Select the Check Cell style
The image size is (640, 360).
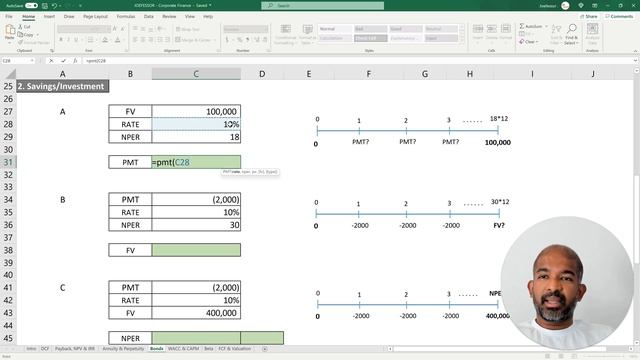point(370,38)
